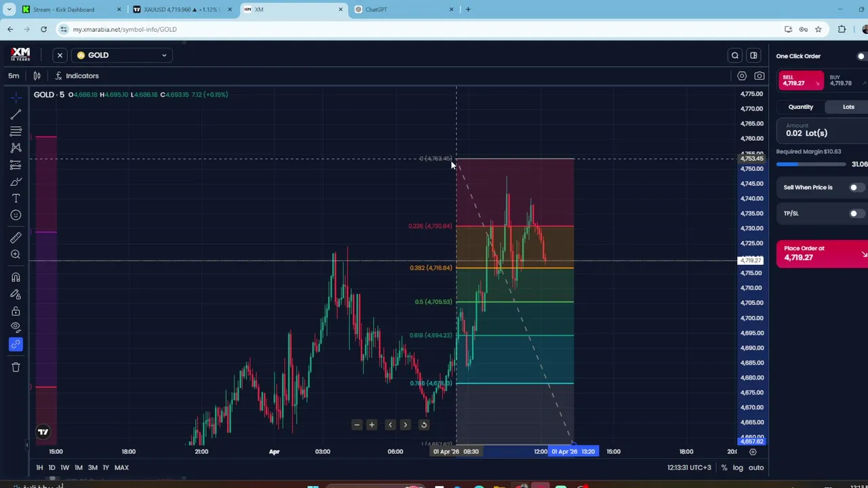Open the UTC+3 timezone menu
The width and height of the screenshot is (868, 488).
[689, 468]
